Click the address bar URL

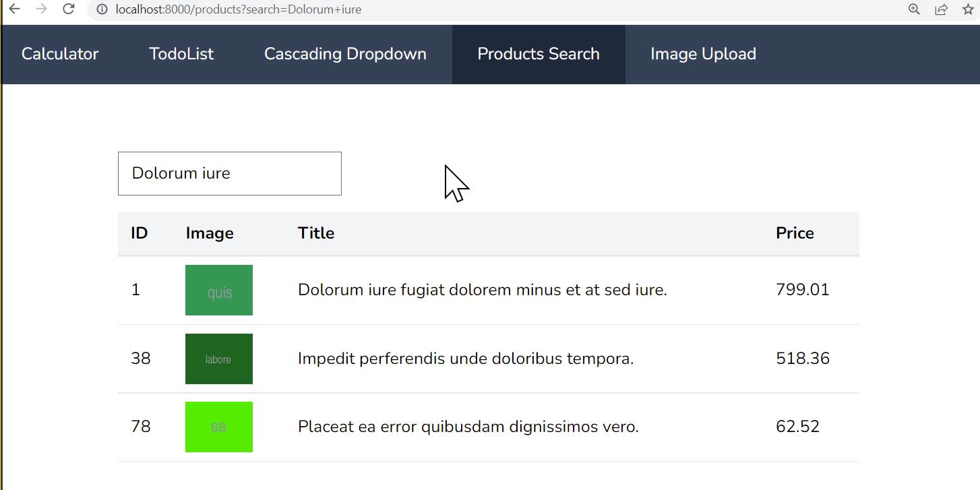click(x=239, y=10)
